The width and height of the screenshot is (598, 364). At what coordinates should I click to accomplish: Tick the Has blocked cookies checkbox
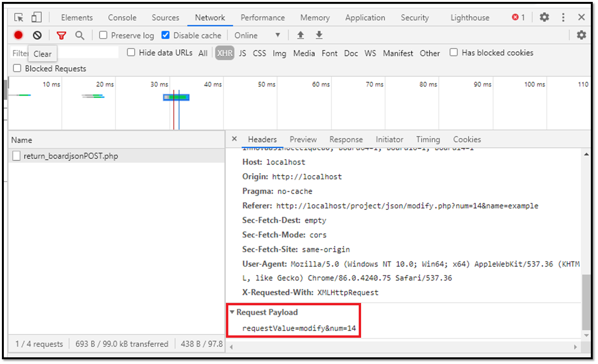pyautogui.click(x=454, y=53)
